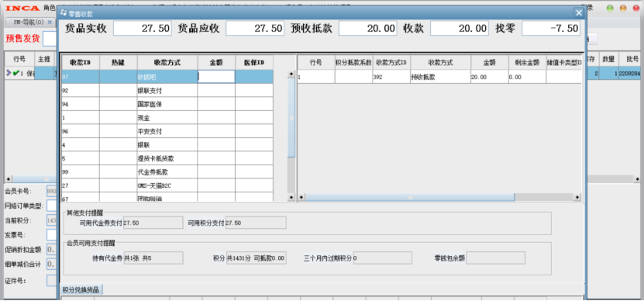Click the 预售发货 input field in main window
This screenshot has height=301, width=644.
pyautogui.click(x=50, y=39)
